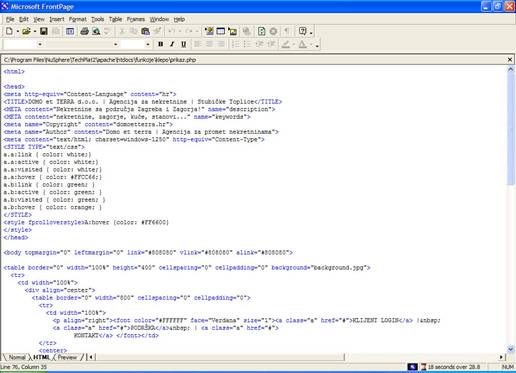The height and width of the screenshot is (373, 516).
Task: Open the File menu
Action: pyautogui.click(x=10, y=19)
